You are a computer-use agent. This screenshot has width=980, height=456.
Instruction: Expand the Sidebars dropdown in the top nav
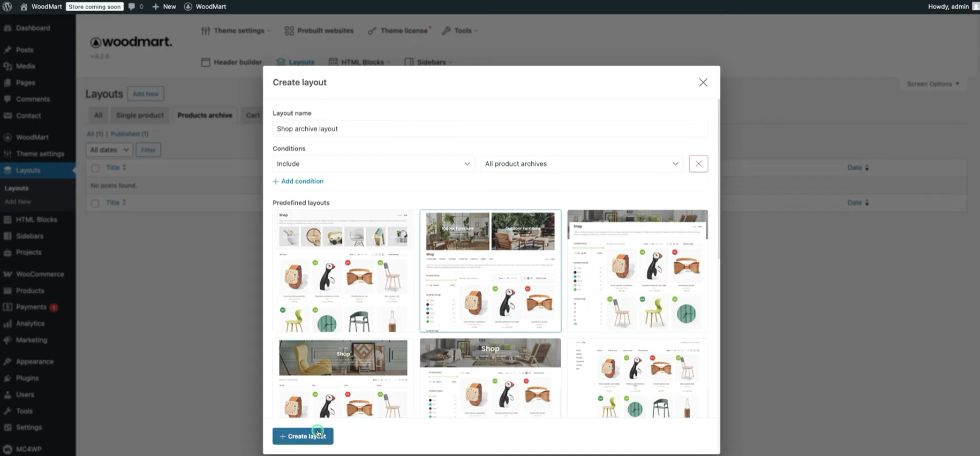428,62
